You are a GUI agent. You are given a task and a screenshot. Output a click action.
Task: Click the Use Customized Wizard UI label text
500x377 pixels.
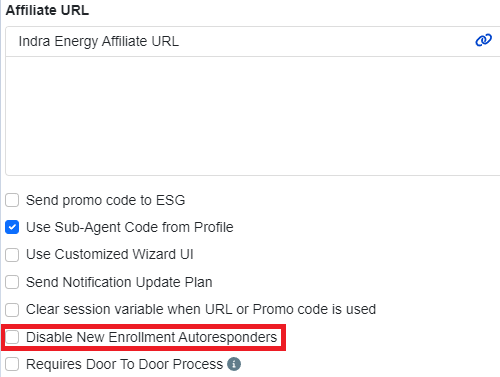click(x=110, y=254)
